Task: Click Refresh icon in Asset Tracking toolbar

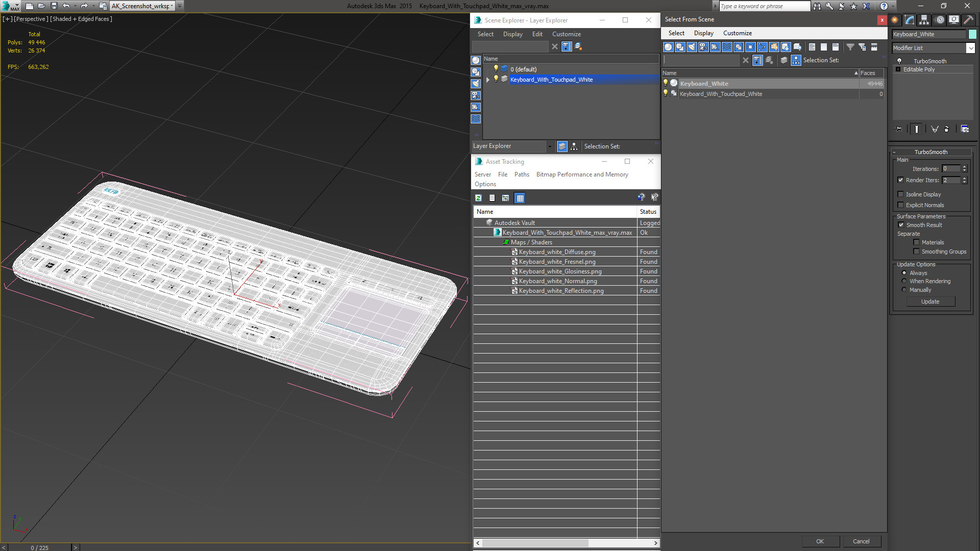Action: click(x=478, y=198)
